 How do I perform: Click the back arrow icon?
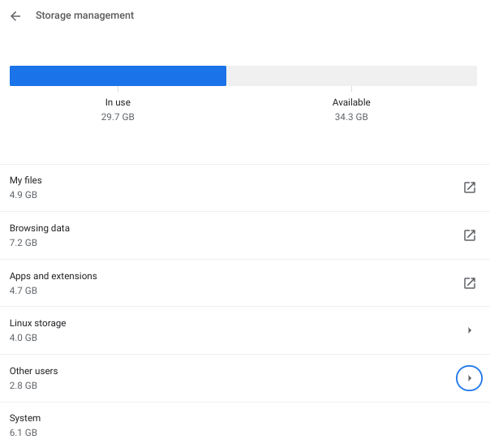click(15, 16)
